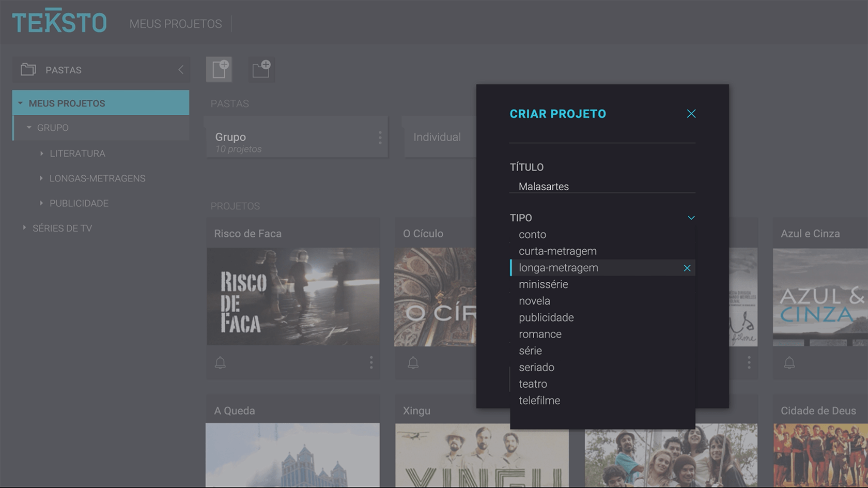The height and width of the screenshot is (488, 868).
Task: Click the Cidade de Deus title
Action: tap(818, 411)
